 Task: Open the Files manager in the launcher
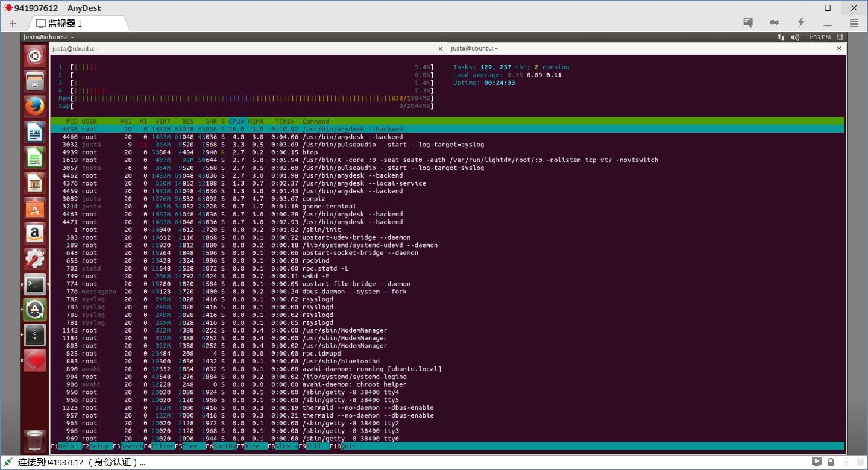(x=35, y=81)
